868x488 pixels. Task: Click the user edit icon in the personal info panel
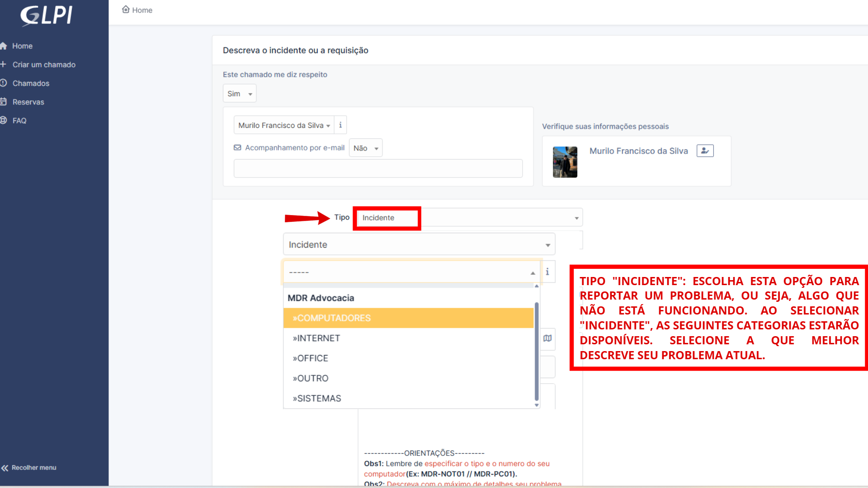click(705, 150)
